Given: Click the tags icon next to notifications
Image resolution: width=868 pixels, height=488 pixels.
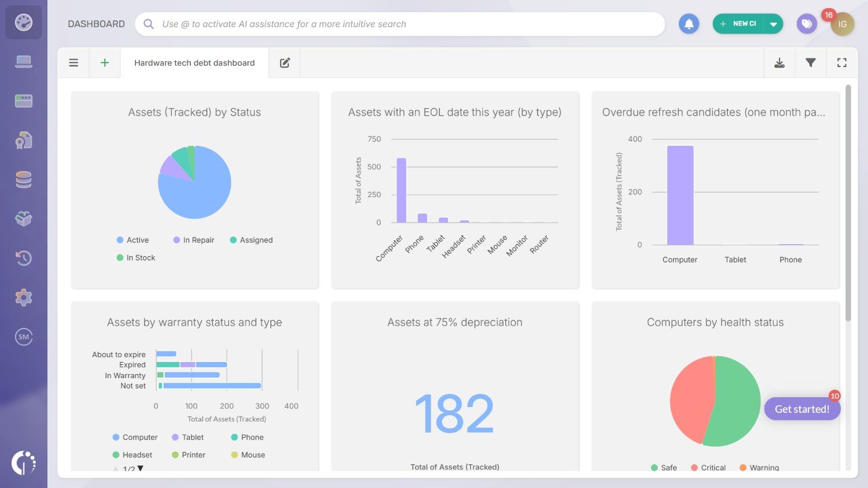Looking at the screenshot, I should click(x=806, y=24).
